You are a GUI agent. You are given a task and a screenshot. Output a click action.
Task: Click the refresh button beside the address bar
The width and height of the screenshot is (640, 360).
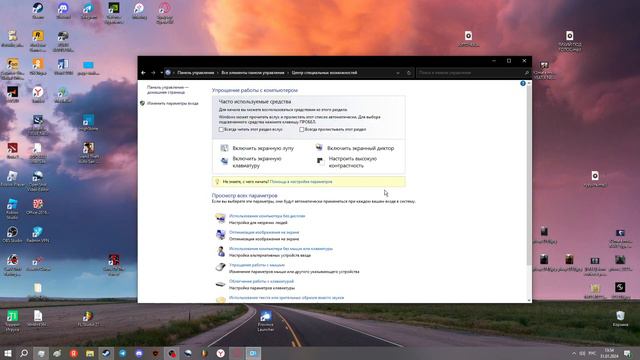409,73
